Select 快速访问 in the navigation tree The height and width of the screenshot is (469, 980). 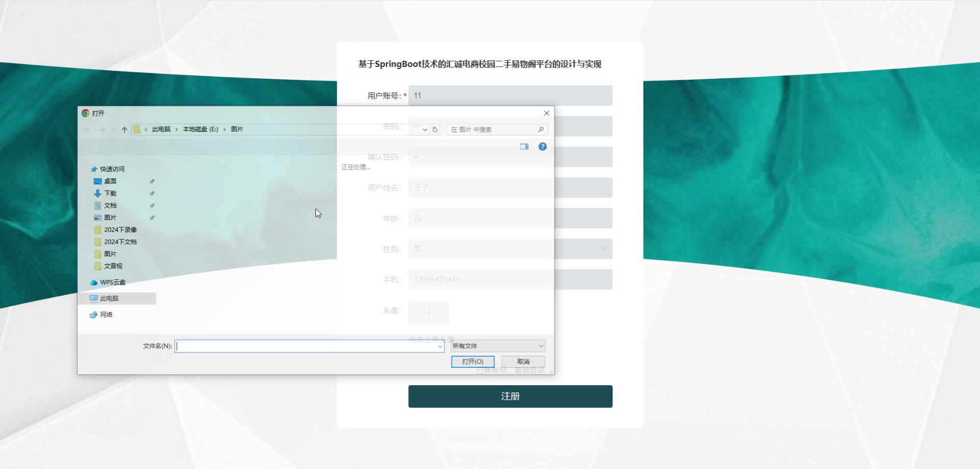tap(112, 169)
